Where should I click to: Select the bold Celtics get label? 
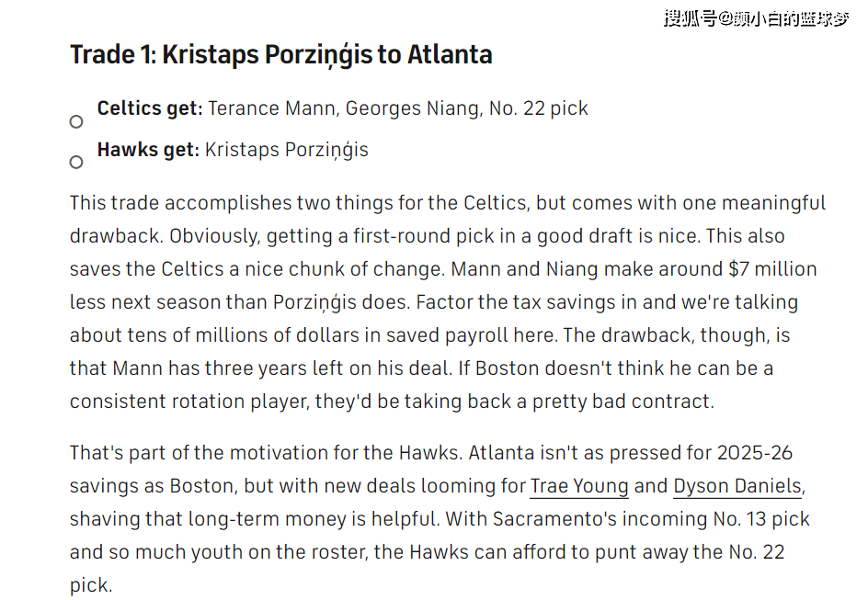click(150, 108)
